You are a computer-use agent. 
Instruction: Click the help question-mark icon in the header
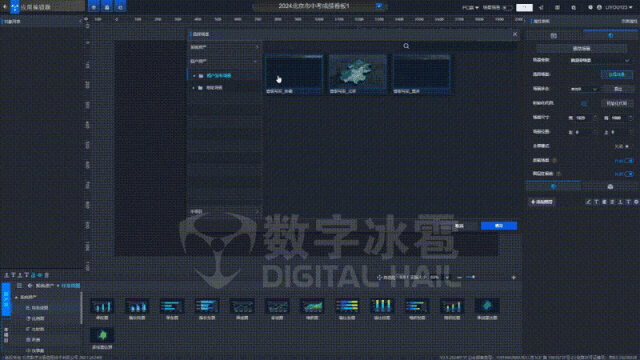pyautogui.click(x=590, y=7)
